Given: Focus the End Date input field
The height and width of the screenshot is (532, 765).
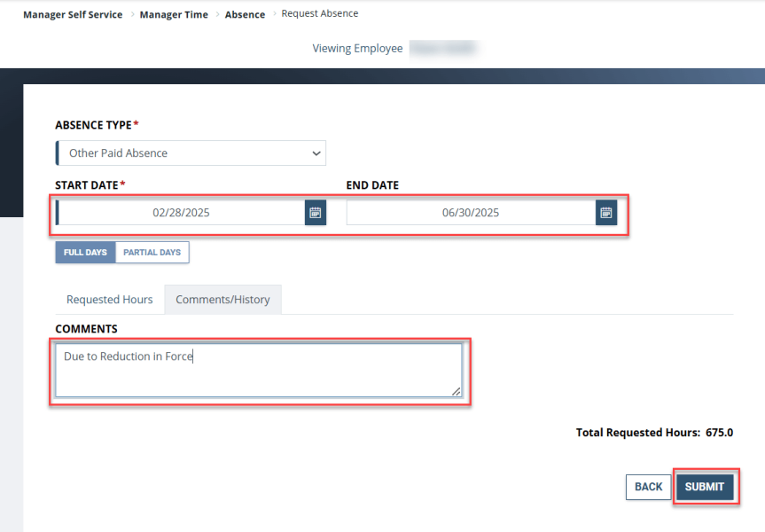Looking at the screenshot, I should click(x=471, y=213).
